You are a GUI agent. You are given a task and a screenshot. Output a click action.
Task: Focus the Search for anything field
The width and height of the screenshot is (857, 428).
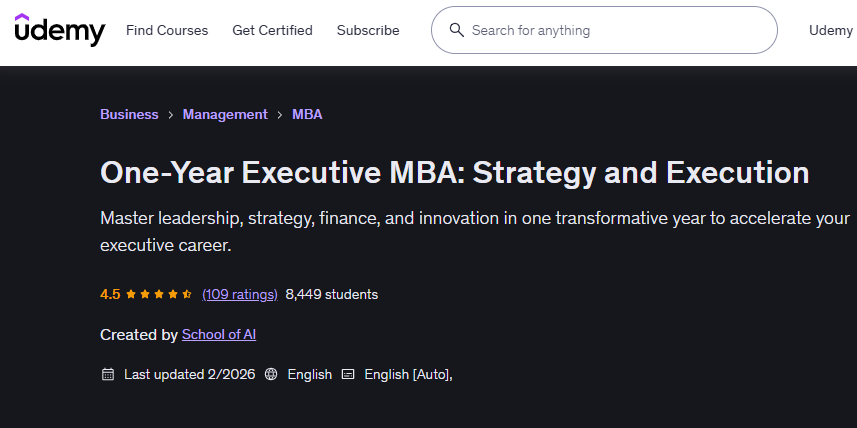point(615,30)
